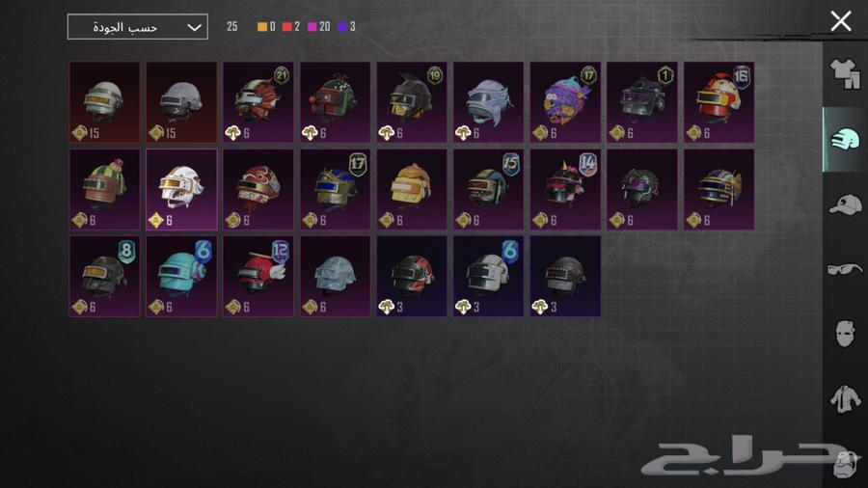Viewport: 868px width, 488px height.
Task: Pick the green striped beanie helmet
Action: [104, 189]
